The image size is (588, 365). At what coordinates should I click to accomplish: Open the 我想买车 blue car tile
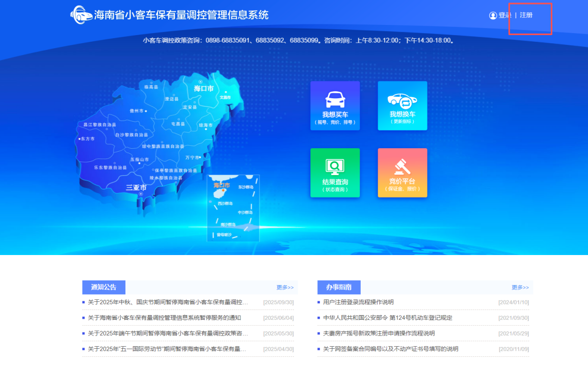coord(335,105)
